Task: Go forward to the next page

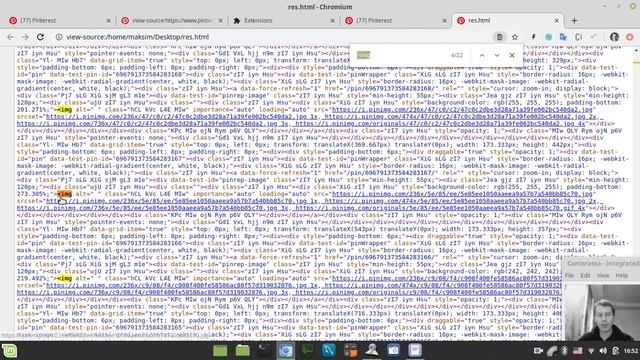Action: (x=25, y=37)
